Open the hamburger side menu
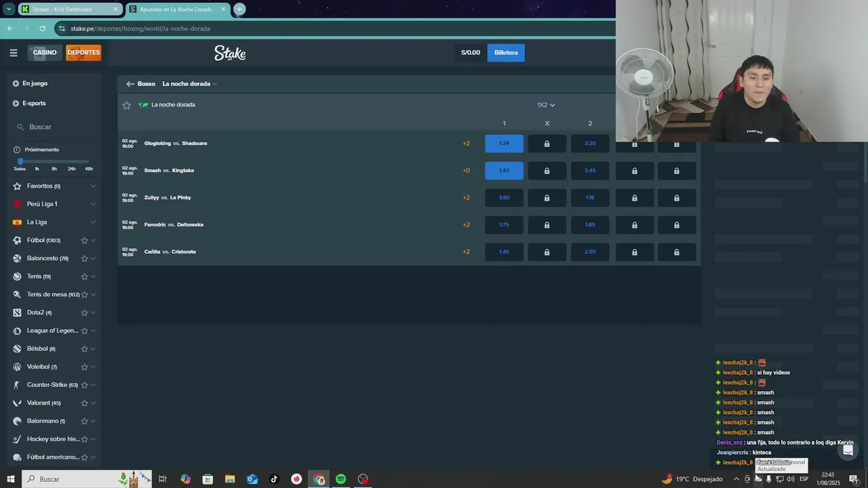868x488 pixels. point(14,53)
